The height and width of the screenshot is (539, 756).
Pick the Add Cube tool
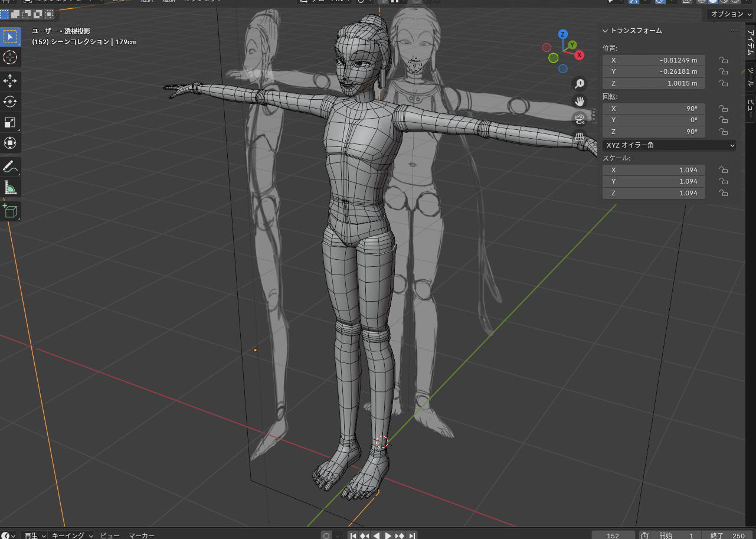[x=10, y=210]
